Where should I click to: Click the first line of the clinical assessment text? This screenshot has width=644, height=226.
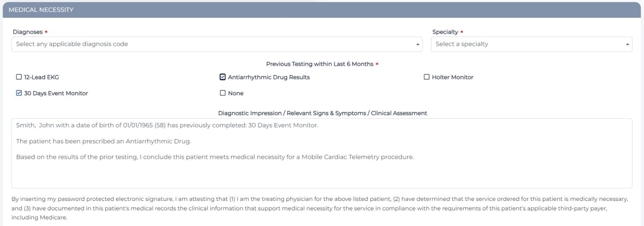coord(167,125)
